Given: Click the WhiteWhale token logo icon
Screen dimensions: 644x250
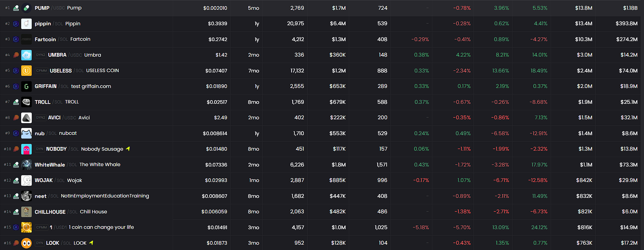Looking at the screenshot, I should click(26, 165).
